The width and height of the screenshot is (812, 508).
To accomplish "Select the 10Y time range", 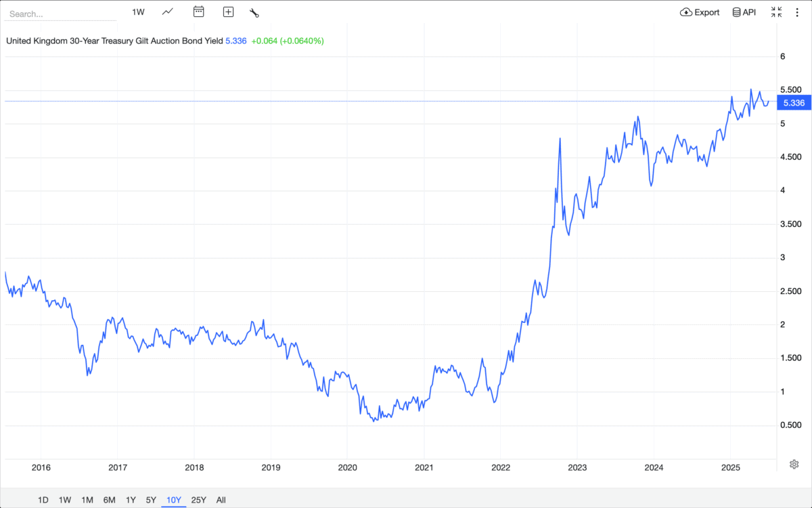I will 174,500.
